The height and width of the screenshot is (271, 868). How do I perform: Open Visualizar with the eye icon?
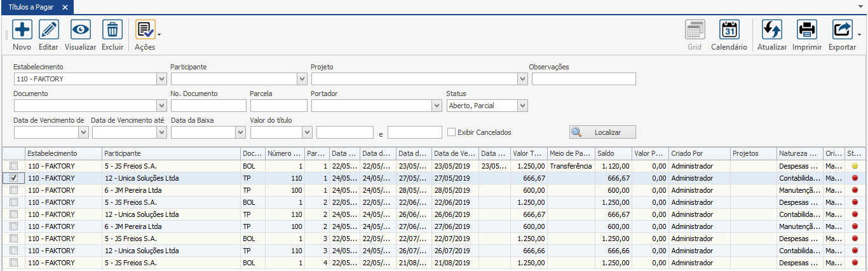pos(81,30)
